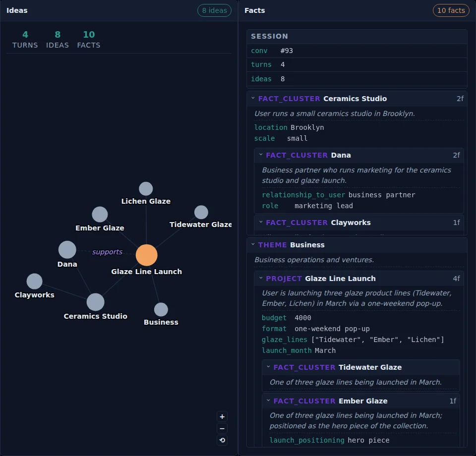Collapse the Glaze Line Launch project
Screen dimensions: 476x456
pos(261,278)
